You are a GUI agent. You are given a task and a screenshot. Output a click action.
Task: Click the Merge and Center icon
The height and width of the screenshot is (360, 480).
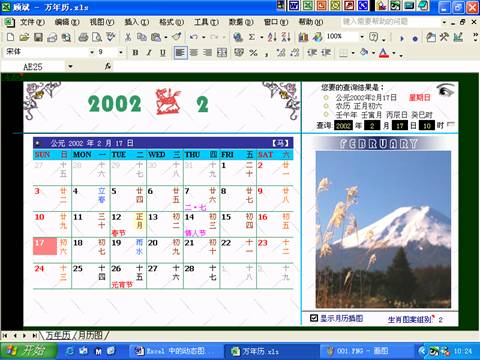click(x=222, y=53)
